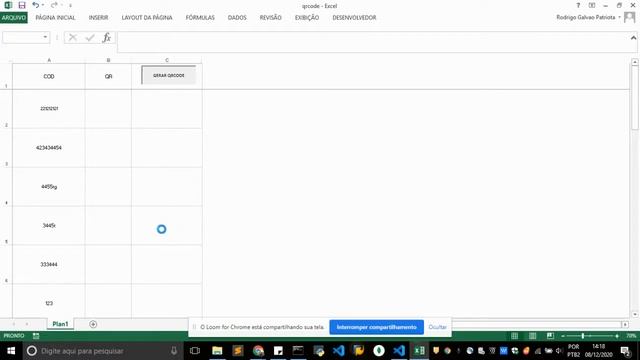The height and width of the screenshot is (360, 640).
Task: Click the Redo arrow icon
Action: click(54, 5)
